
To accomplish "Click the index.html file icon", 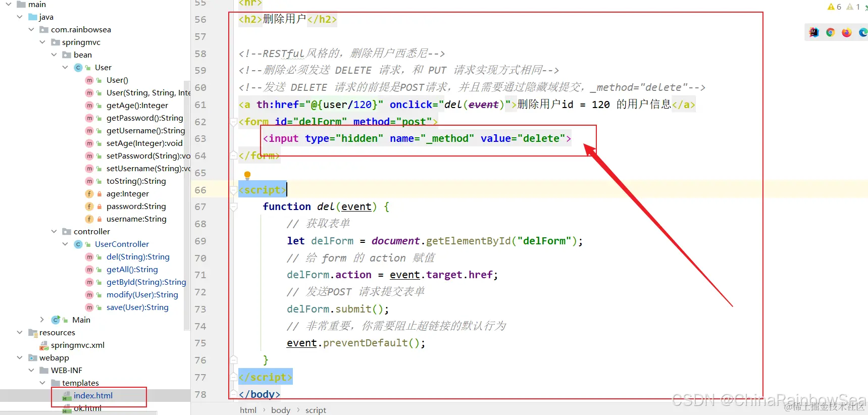I will click(x=67, y=395).
